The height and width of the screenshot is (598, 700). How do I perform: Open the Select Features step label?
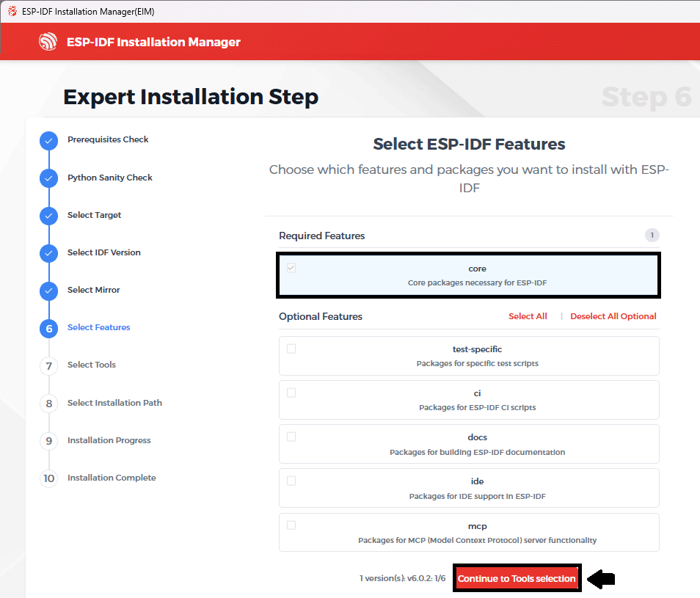(x=98, y=327)
